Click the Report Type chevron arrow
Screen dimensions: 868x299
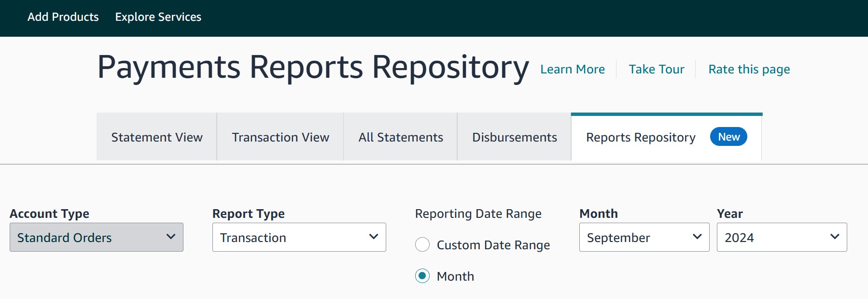click(374, 237)
